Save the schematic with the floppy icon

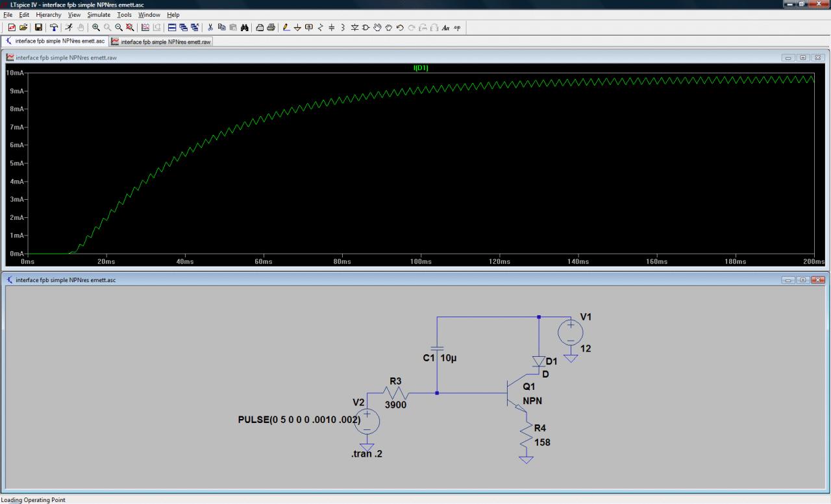(x=38, y=27)
